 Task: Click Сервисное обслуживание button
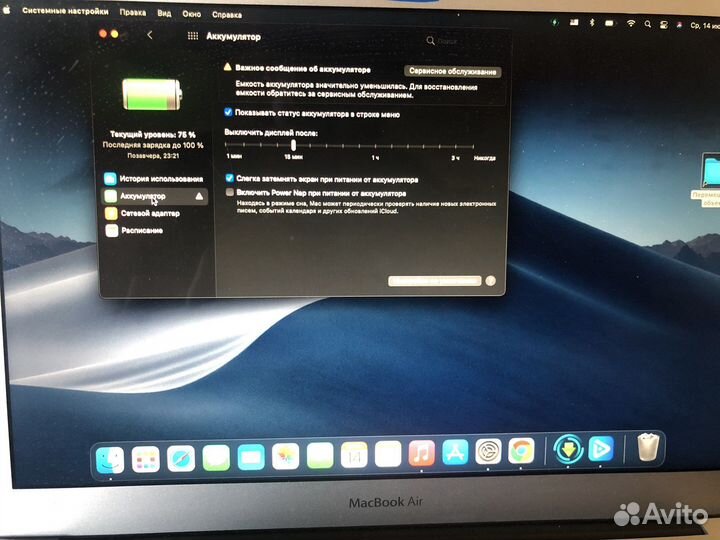pos(452,71)
